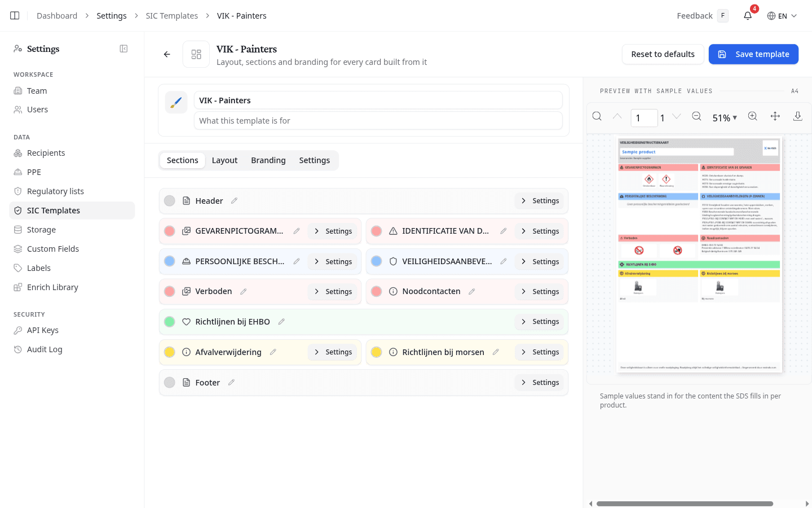This screenshot has width=812, height=508.
Task: Rename the Header section pencil icon
Action: click(234, 201)
